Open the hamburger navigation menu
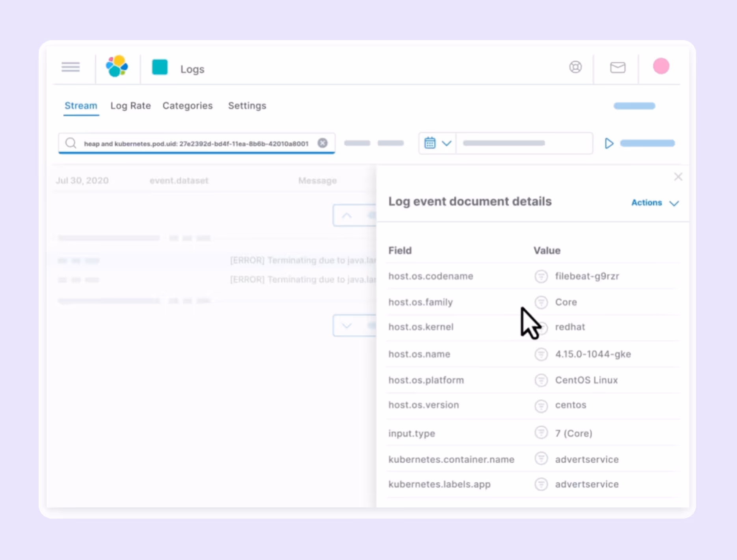Viewport: 737px width, 560px height. [71, 67]
